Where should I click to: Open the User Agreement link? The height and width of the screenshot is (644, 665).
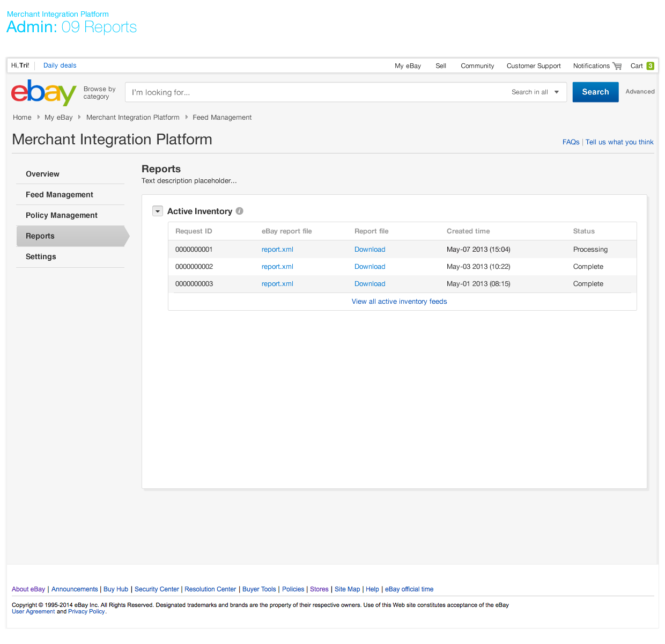(x=33, y=611)
